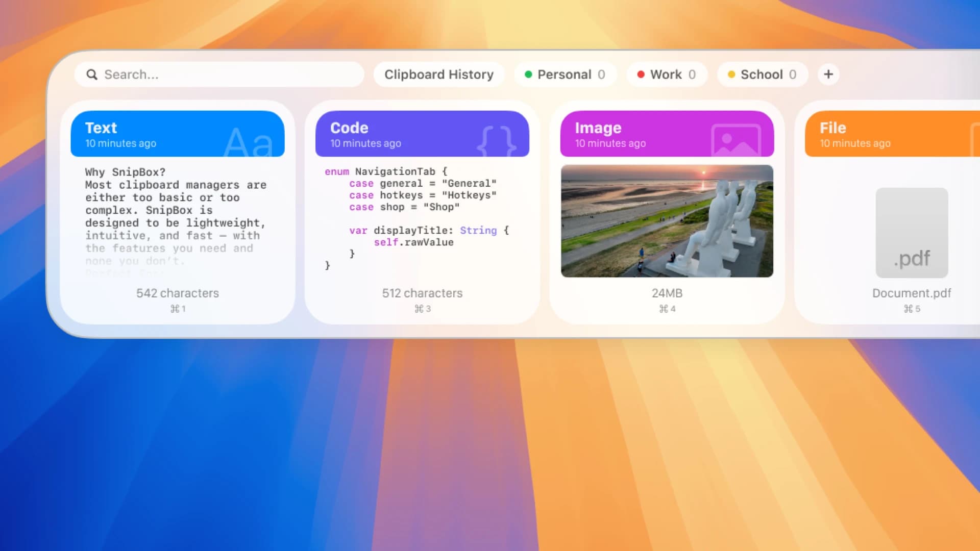Click 'var displayTitle: String {' code line
Viewport: 980px width, 551px height.
pos(429,231)
